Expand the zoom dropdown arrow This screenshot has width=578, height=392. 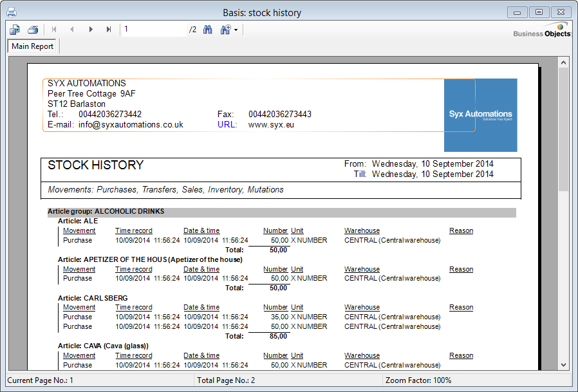(x=236, y=30)
